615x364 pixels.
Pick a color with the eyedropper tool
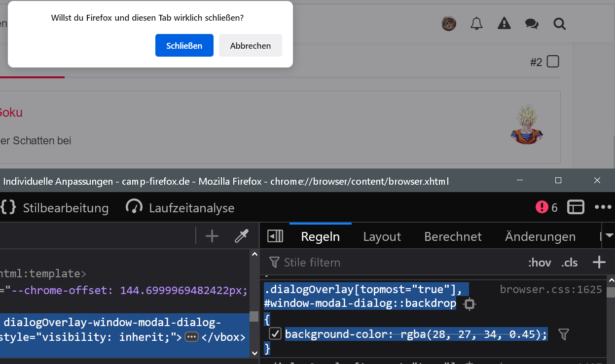click(x=241, y=236)
